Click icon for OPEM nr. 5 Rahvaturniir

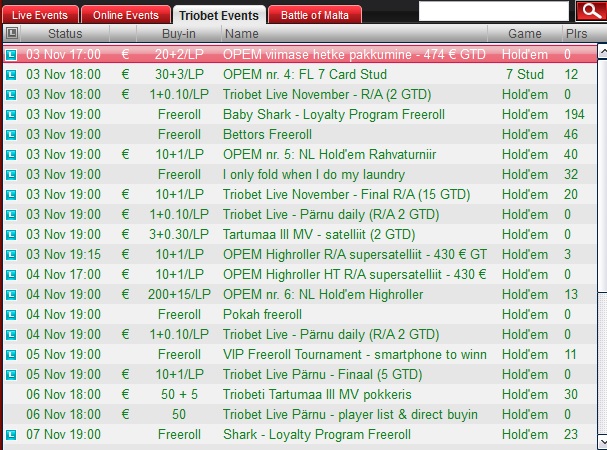[x=11, y=155]
